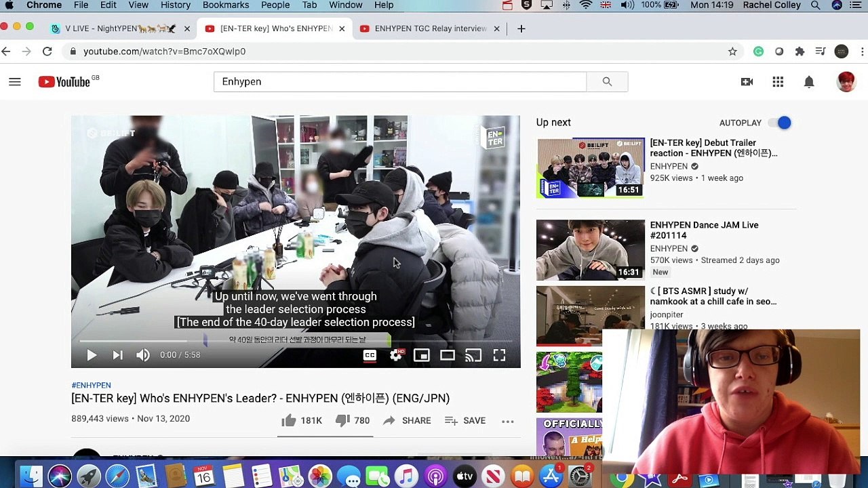
Task: Open Finder in the Dock
Action: (x=31, y=476)
